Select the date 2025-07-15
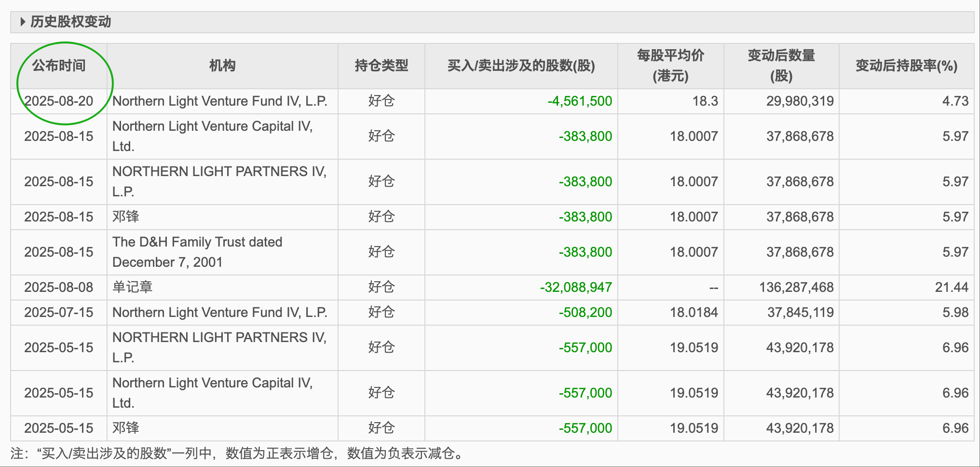 tap(59, 312)
